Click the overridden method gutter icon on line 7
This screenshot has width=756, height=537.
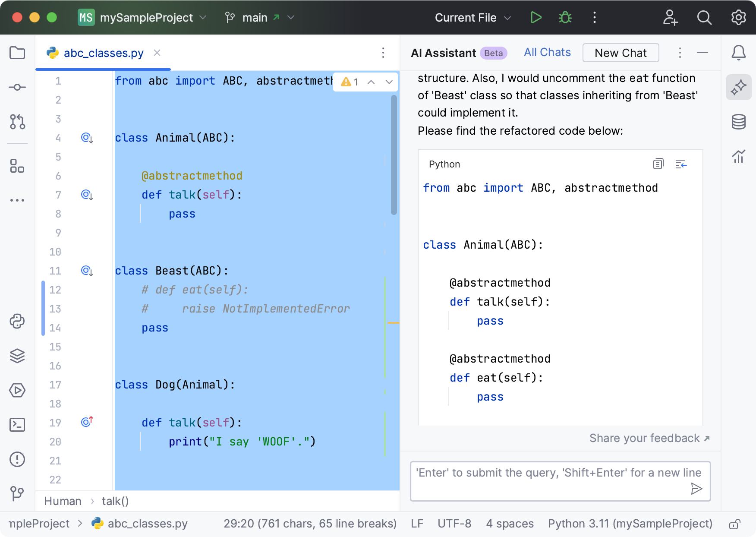(87, 195)
